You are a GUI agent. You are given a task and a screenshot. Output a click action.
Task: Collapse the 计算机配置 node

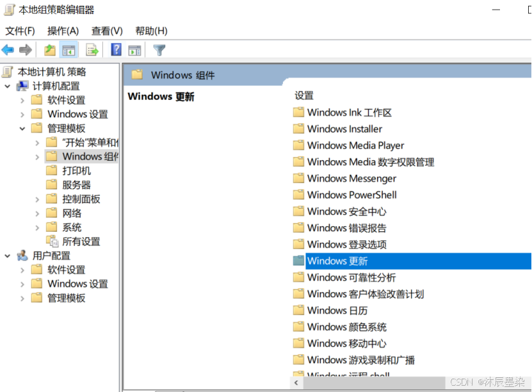8,86
